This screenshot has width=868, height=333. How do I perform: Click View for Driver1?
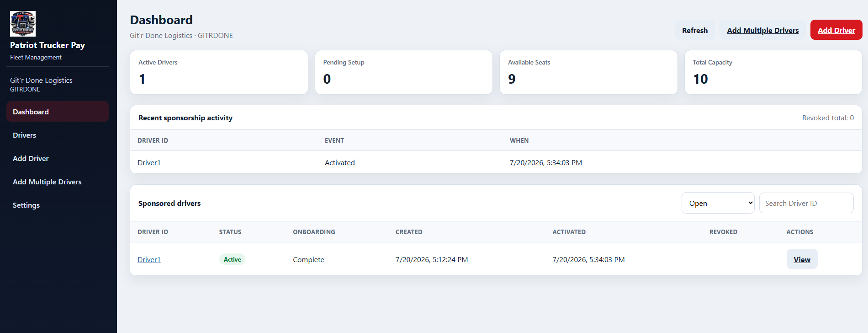click(x=802, y=259)
